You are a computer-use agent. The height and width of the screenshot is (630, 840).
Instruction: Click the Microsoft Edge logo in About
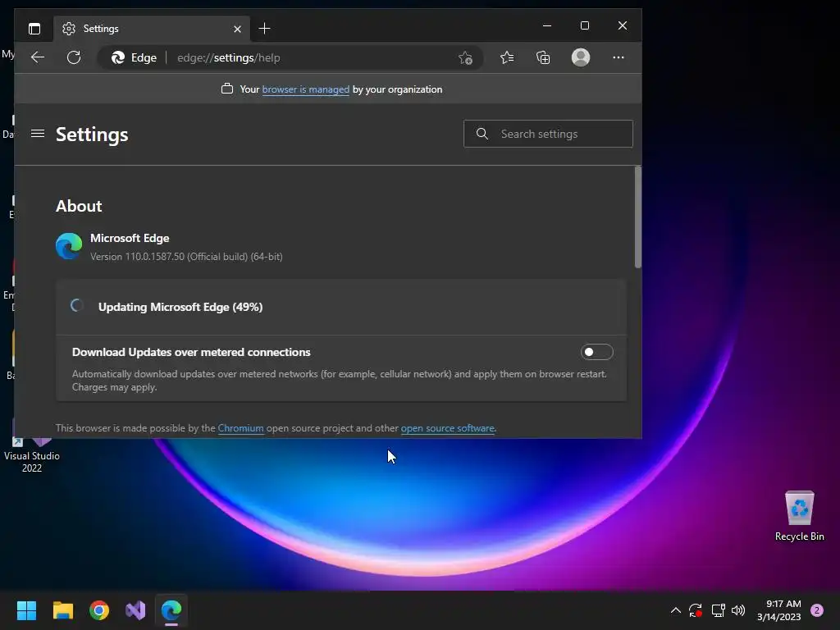tap(69, 246)
